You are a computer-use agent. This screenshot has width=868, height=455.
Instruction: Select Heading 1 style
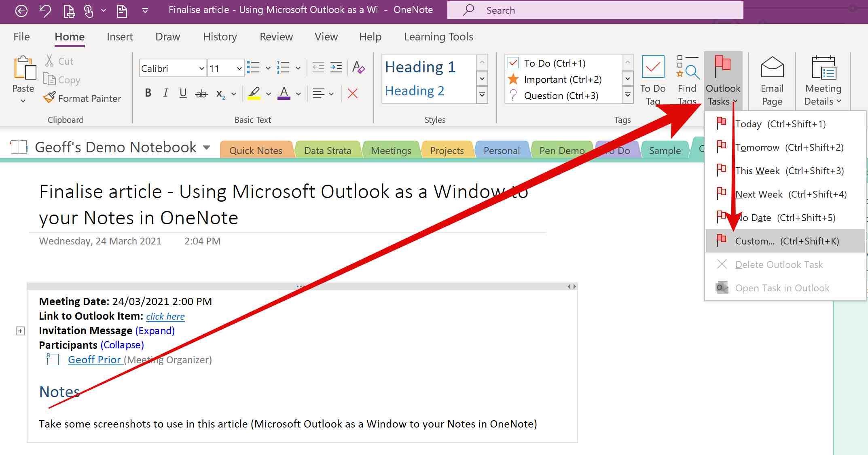[x=420, y=67]
